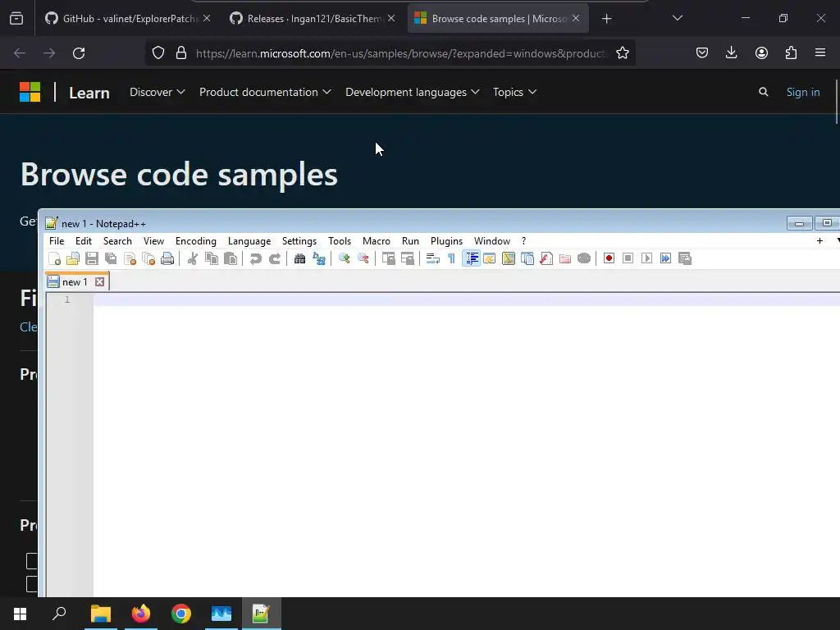The height and width of the screenshot is (630, 840).
Task: Toggle the Document List panel icon
Action: 527,258
